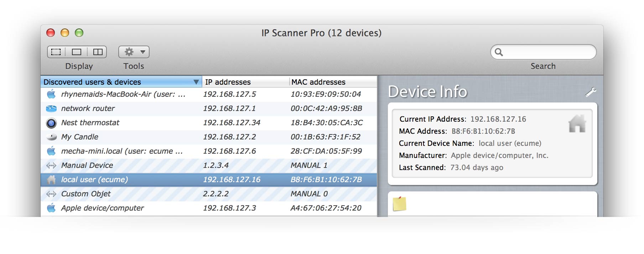
Task: Select the Manual Device name
Action: (x=87, y=165)
